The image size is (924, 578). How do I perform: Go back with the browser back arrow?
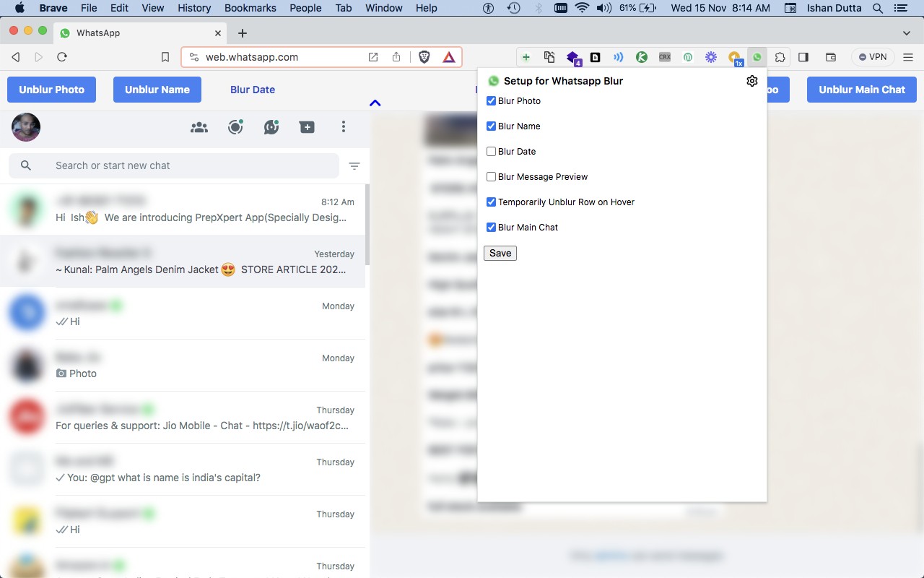click(16, 57)
